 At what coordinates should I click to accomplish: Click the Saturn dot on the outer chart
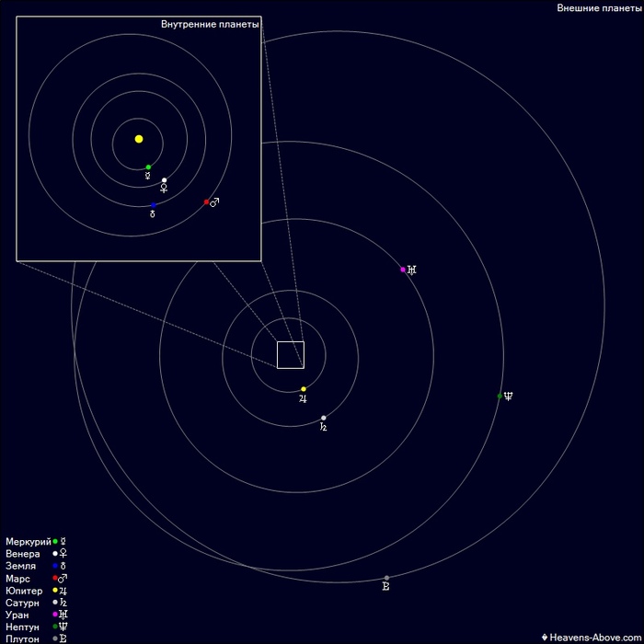323,418
